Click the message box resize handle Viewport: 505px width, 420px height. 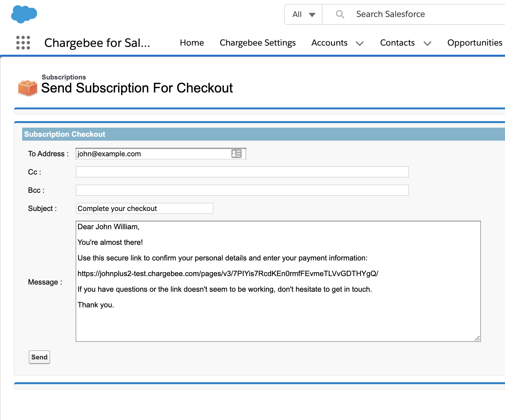tap(477, 338)
